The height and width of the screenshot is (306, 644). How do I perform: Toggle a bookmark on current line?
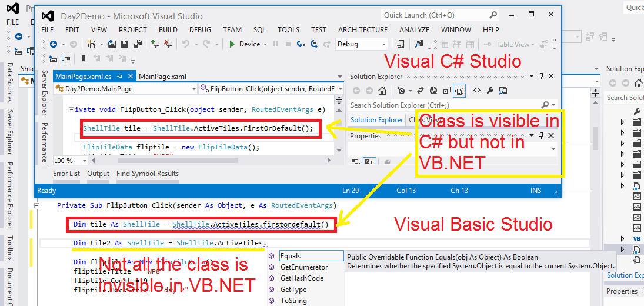84,58
